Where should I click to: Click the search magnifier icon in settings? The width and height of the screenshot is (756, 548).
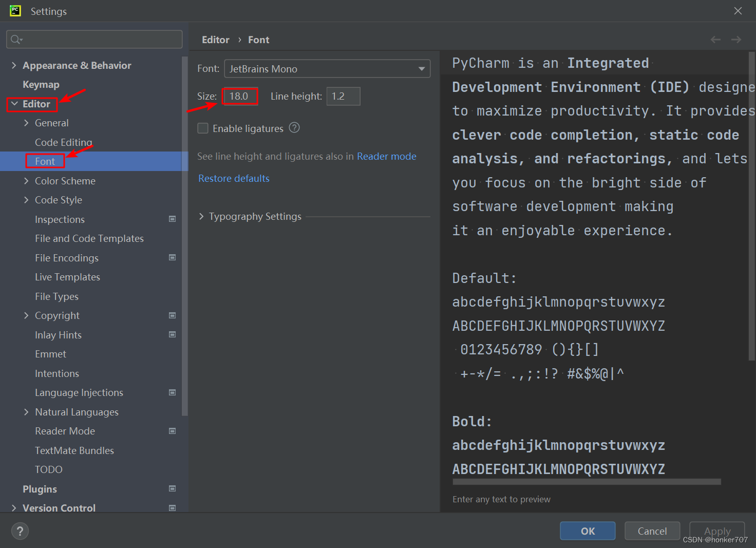pyautogui.click(x=16, y=40)
